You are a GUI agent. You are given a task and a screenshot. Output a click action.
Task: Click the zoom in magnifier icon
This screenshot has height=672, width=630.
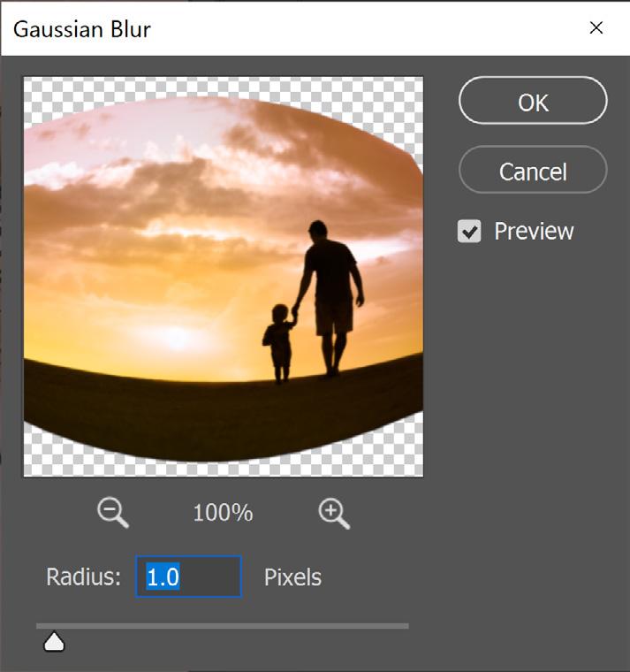(334, 513)
